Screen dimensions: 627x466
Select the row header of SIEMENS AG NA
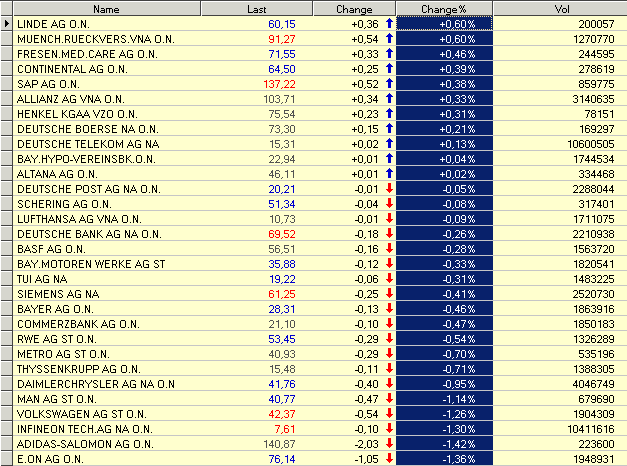point(6,294)
